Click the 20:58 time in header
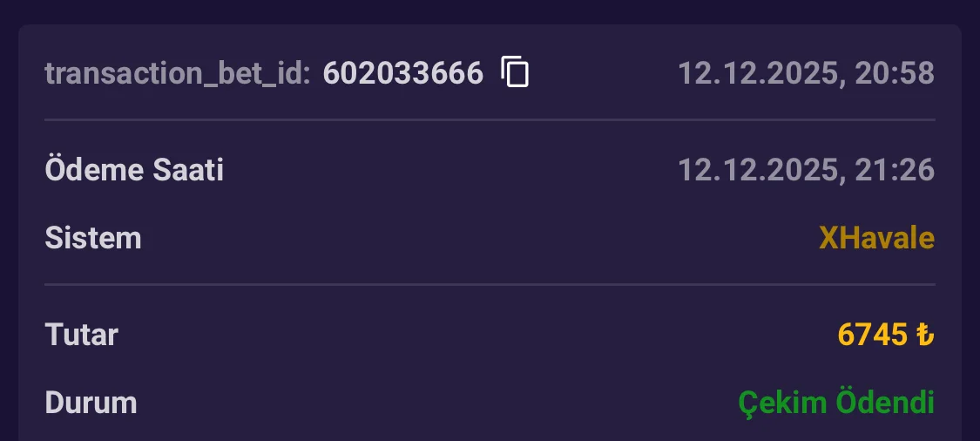 click(895, 74)
